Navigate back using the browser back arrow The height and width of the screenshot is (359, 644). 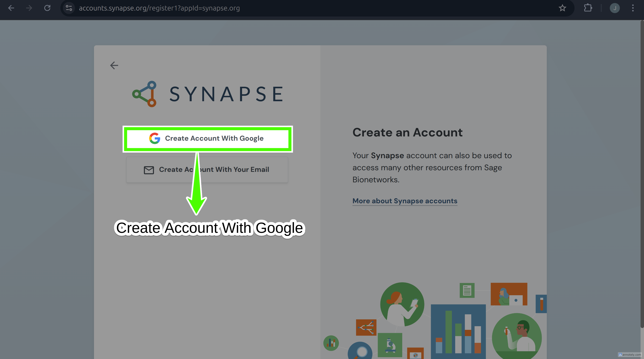pos(11,8)
